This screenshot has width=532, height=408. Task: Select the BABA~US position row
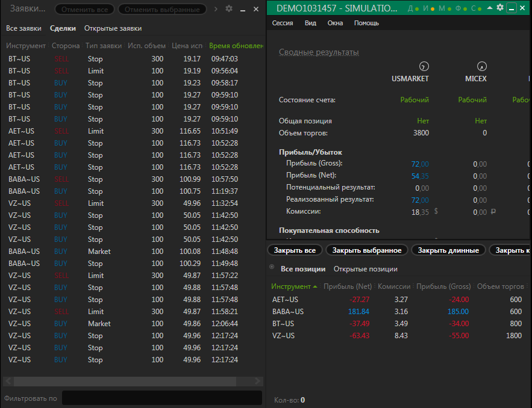(397, 312)
